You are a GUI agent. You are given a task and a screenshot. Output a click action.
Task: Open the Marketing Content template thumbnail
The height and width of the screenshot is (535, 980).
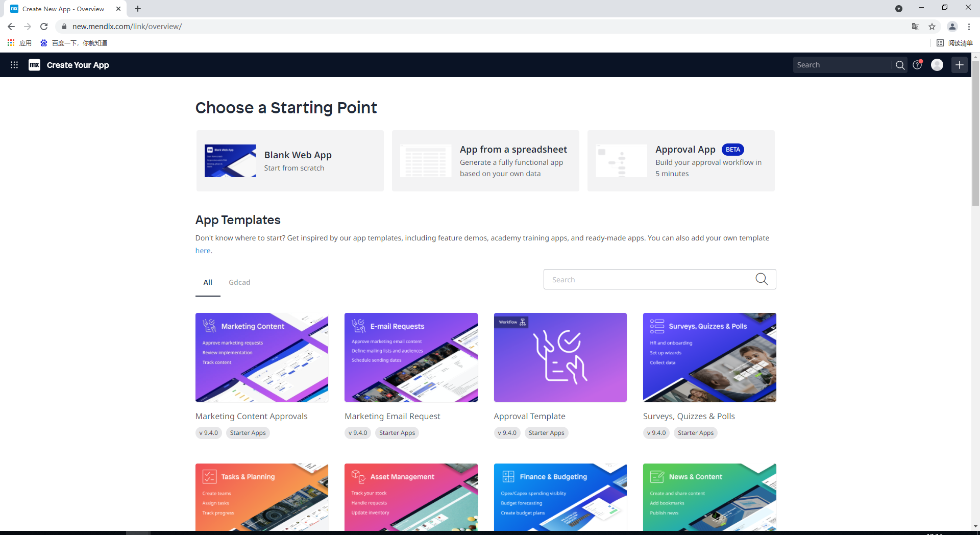tap(262, 357)
